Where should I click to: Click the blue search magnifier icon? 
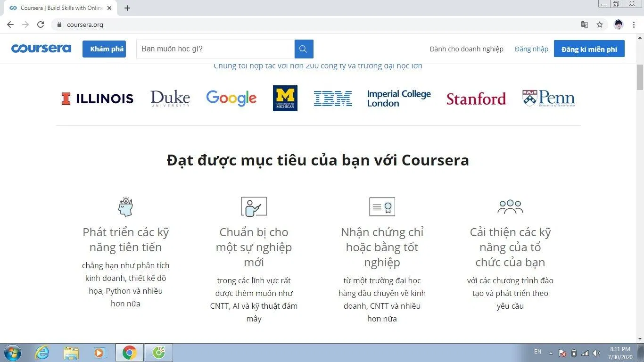click(303, 49)
